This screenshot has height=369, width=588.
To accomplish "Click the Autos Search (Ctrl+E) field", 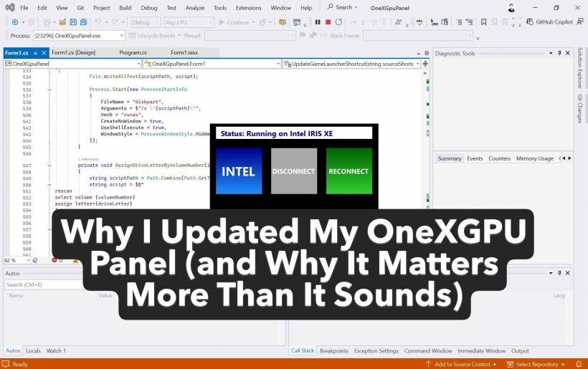I will (43, 284).
